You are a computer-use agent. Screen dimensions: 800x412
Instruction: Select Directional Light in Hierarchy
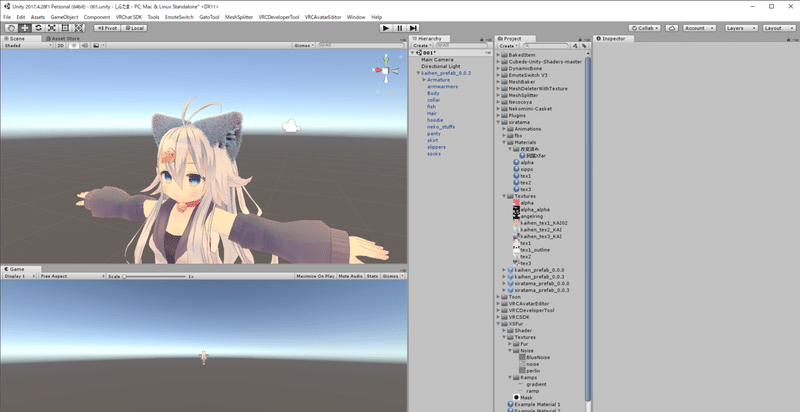click(x=440, y=66)
